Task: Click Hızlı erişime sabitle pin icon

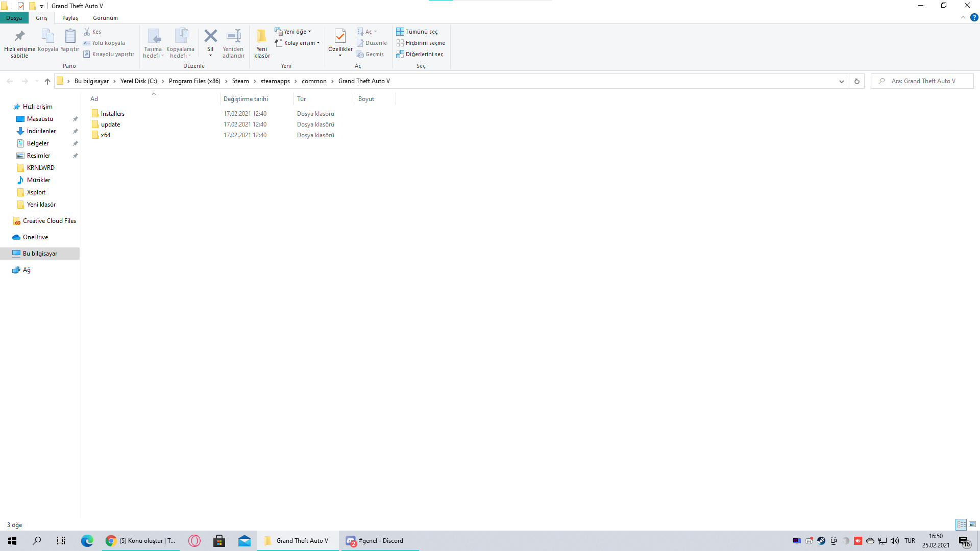Action: pyautogui.click(x=19, y=36)
